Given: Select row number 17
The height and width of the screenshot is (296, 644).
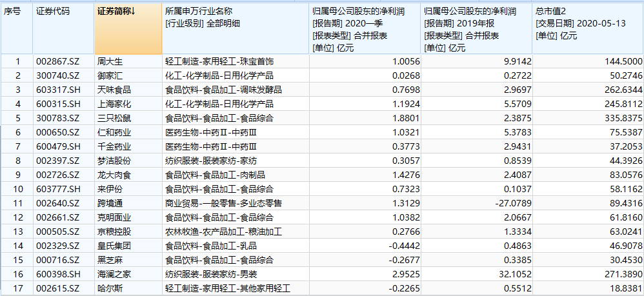Looking at the screenshot, I should tap(17, 288).
